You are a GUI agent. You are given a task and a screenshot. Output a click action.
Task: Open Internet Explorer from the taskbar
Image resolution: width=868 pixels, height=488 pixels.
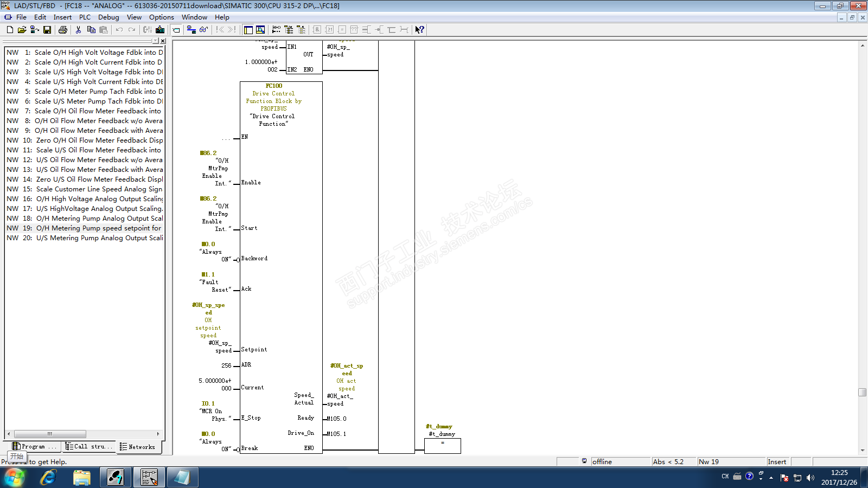click(x=48, y=478)
